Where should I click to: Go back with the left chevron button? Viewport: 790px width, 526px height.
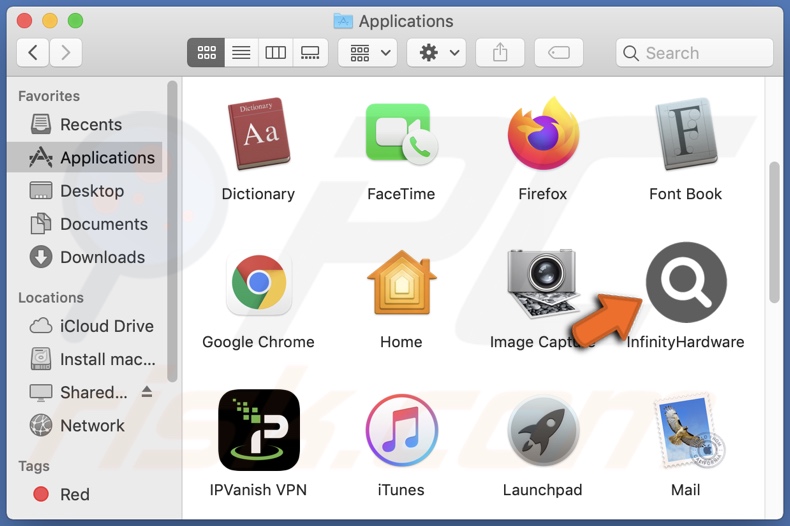33,52
